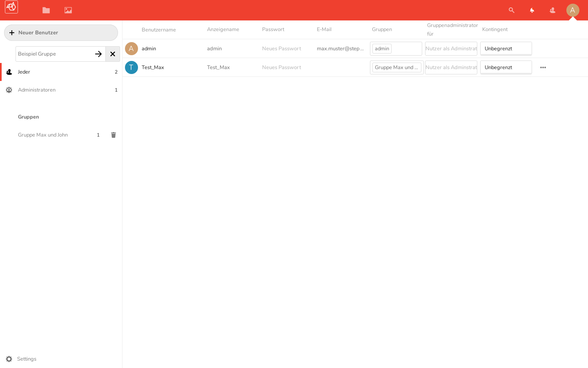Click the E-Mail column header
This screenshot has height=368, width=588.
(x=324, y=29)
